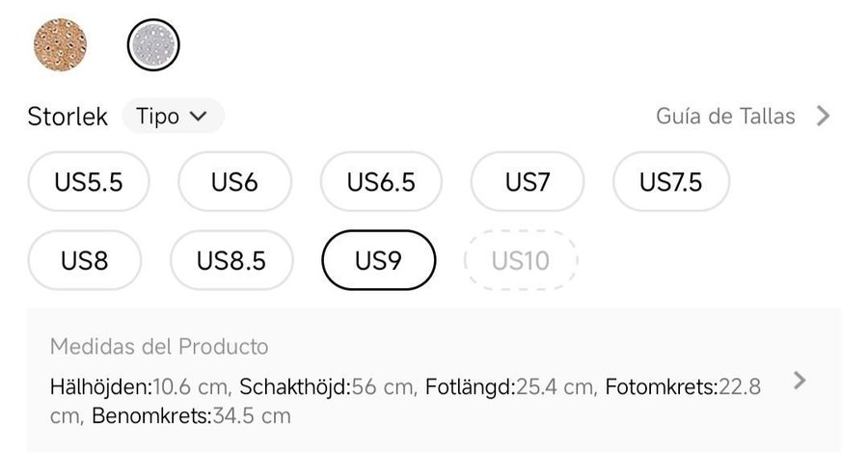Expand product measurements with the chevron

point(799,381)
